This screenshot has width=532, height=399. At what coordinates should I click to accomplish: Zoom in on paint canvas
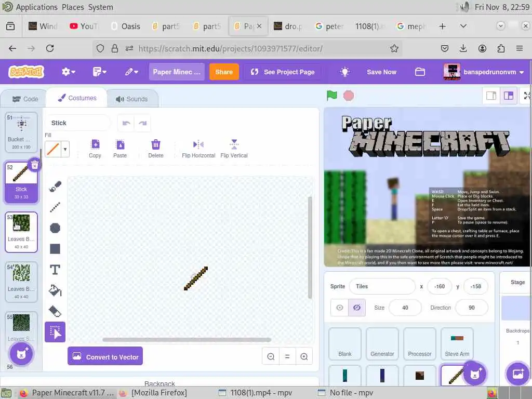pyautogui.click(x=304, y=356)
